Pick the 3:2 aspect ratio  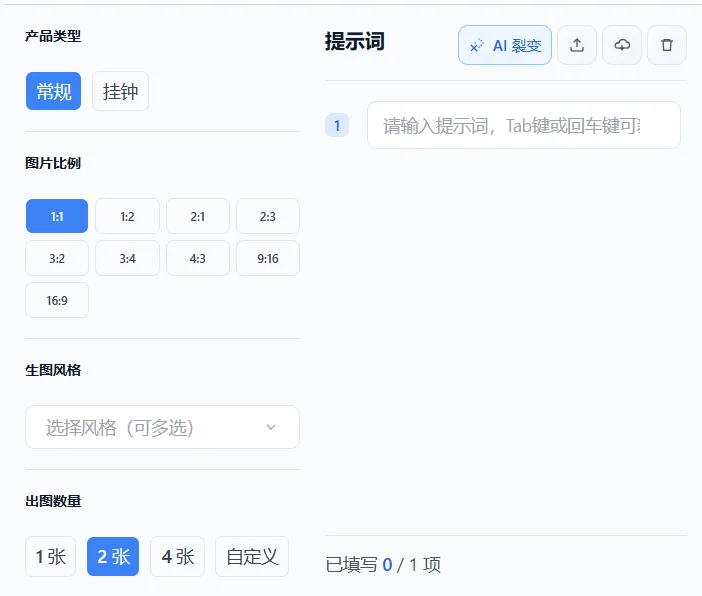57,258
